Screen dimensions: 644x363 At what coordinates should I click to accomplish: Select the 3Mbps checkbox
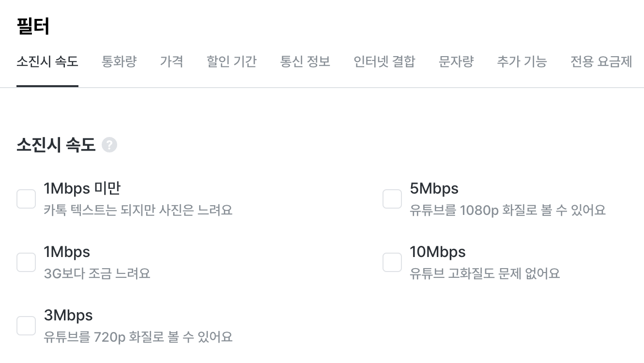pos(26,326)
